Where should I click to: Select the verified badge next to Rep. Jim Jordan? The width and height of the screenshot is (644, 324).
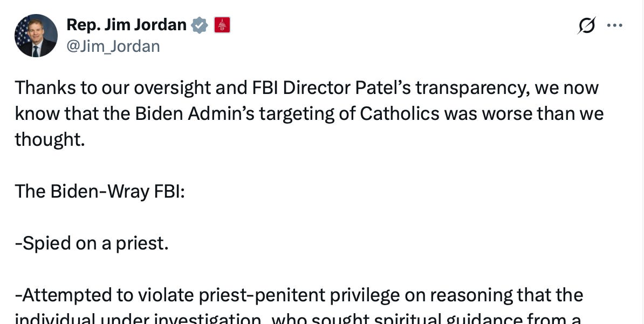click(x=200, y=24)
